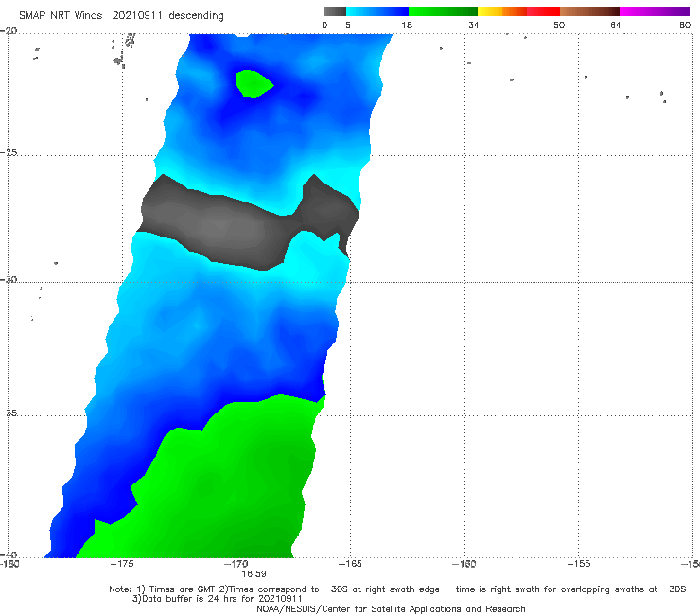Click the color bar label 64
Viewport: 700px width, 615px height.
pos(616,25)
